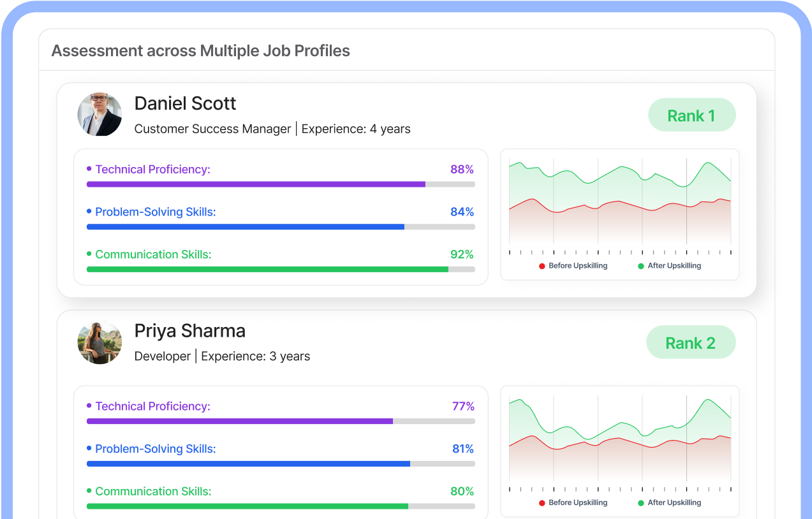
Task: Click the green legend dot in Daniel's chart
Action: click(641, 266)
